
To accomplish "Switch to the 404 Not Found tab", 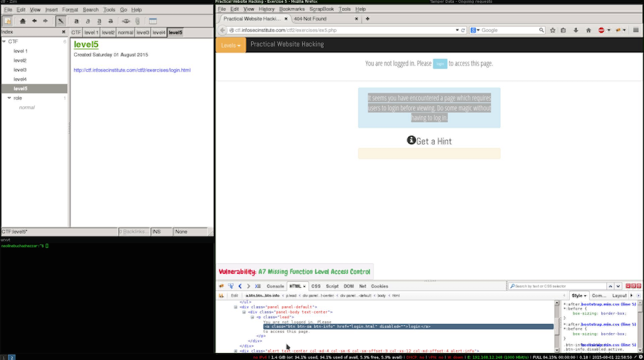I will click(310, 19).
